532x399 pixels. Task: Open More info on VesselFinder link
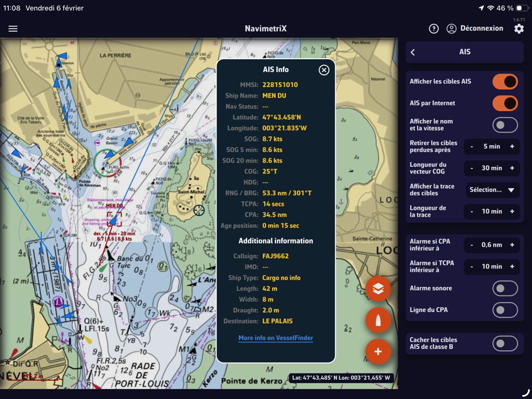point(275,338)
